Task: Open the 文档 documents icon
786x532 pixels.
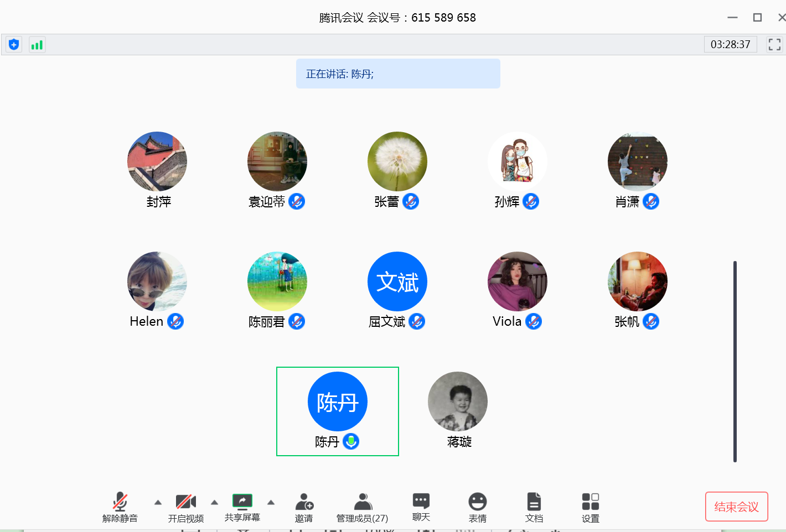Action: point(534,507)
